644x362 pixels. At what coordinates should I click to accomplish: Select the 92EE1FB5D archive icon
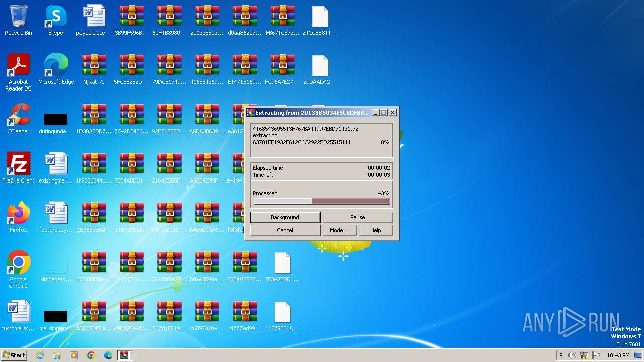coord(169,119)
